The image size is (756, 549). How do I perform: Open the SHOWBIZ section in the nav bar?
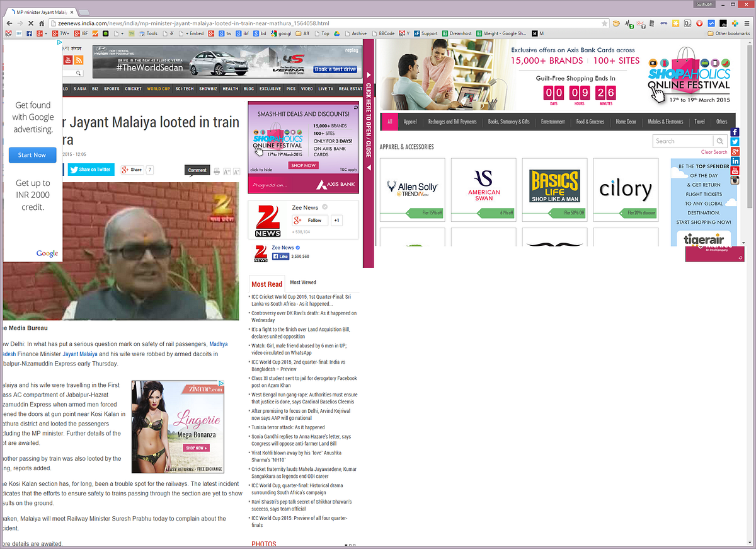coord(208,89)
